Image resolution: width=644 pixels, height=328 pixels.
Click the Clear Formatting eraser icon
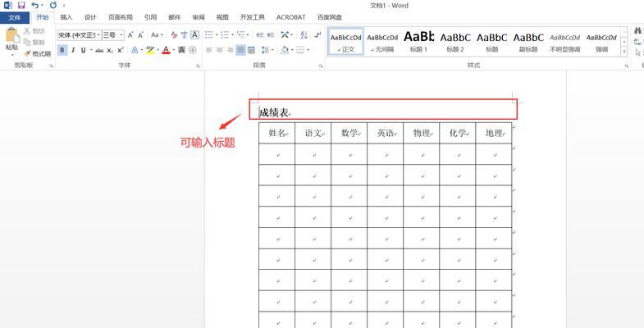[174, 35]
